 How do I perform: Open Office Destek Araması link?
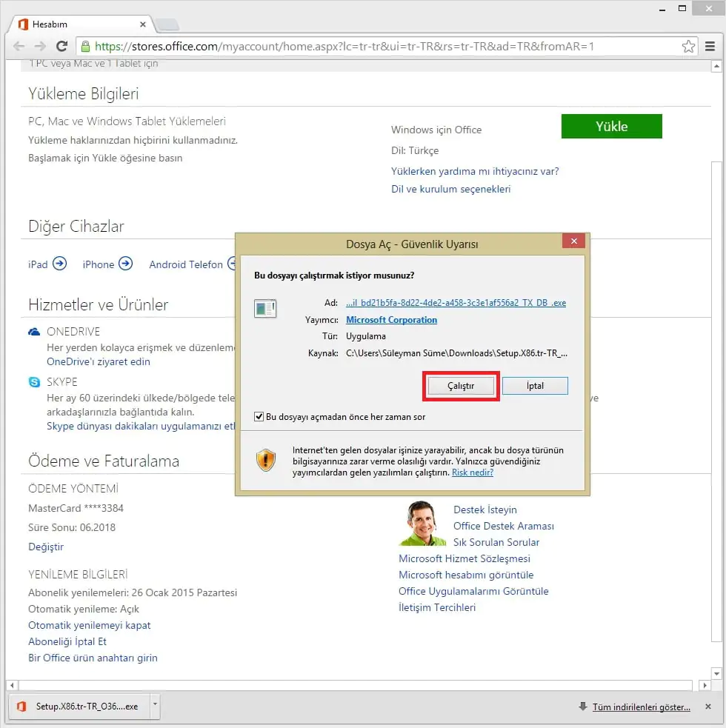(x=504, y=526)
